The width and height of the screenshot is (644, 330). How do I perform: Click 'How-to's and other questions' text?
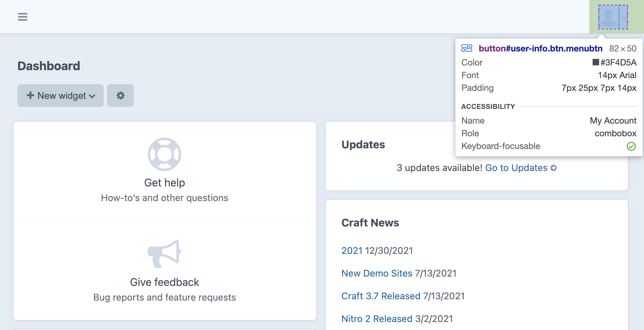pos(165,198)
